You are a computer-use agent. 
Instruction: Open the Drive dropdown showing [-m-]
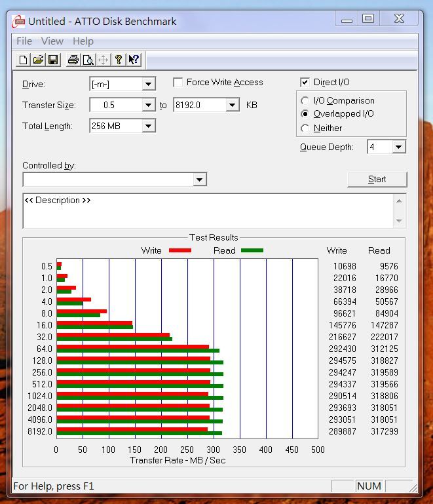point(148,84)
